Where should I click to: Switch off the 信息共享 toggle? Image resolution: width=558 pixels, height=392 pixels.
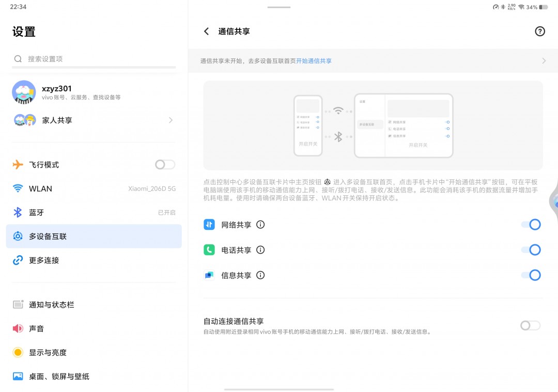(531, 275)
